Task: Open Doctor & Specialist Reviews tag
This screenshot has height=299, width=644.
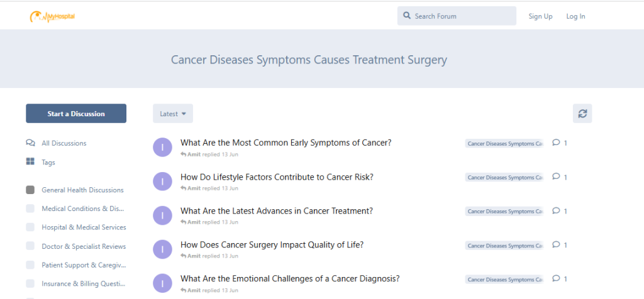Action: point(84,246)
